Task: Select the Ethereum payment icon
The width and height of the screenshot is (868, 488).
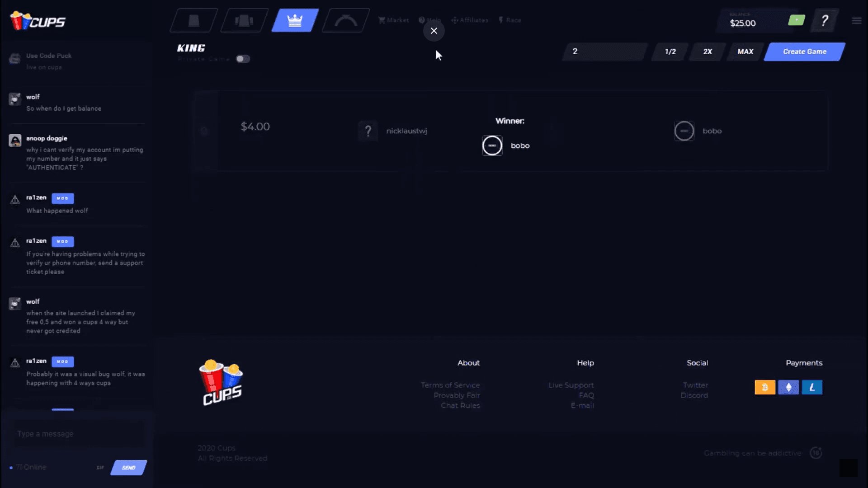Action: pyautogui.click(x=788, y=387)
